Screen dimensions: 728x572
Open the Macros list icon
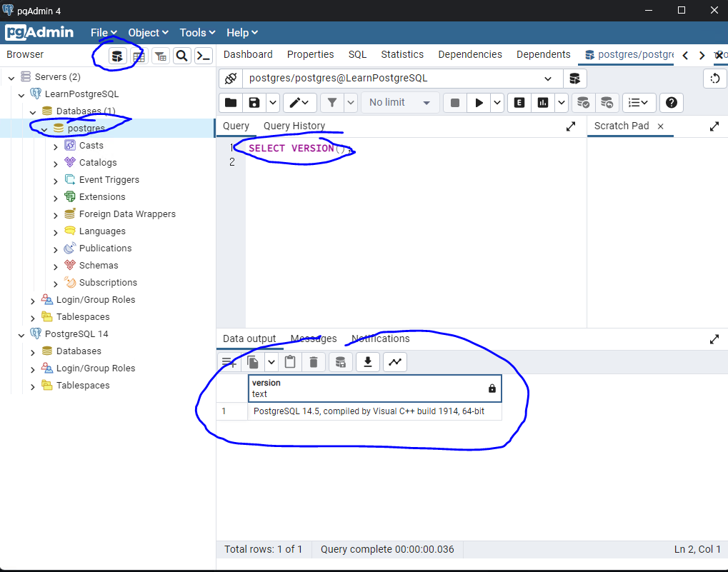(639, 103)
